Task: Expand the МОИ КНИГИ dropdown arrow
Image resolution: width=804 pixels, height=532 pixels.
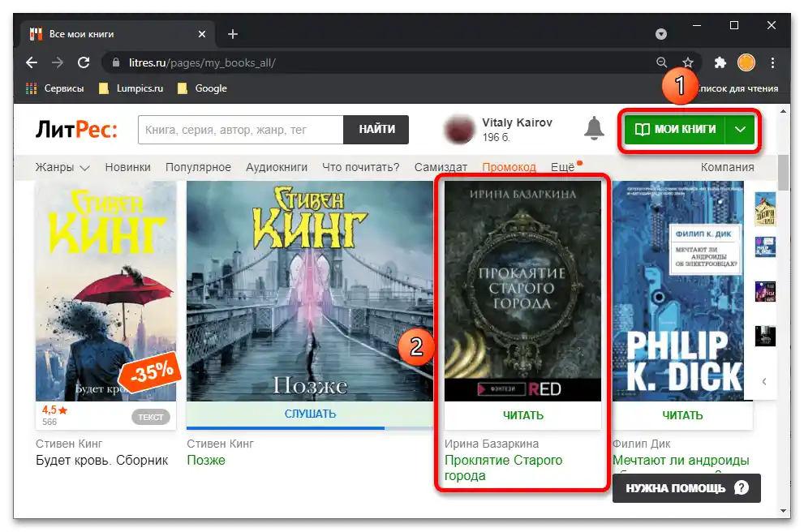Action: click(x=740, y=129)
